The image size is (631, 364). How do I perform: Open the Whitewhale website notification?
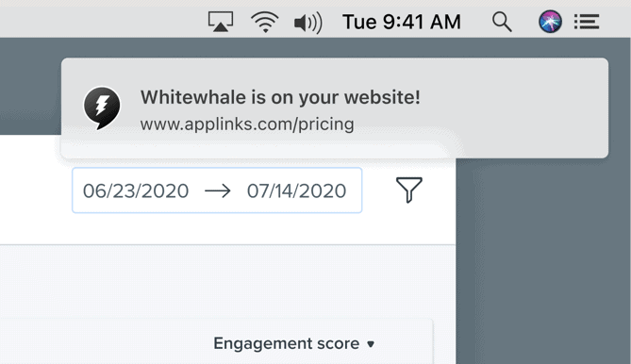335,108
